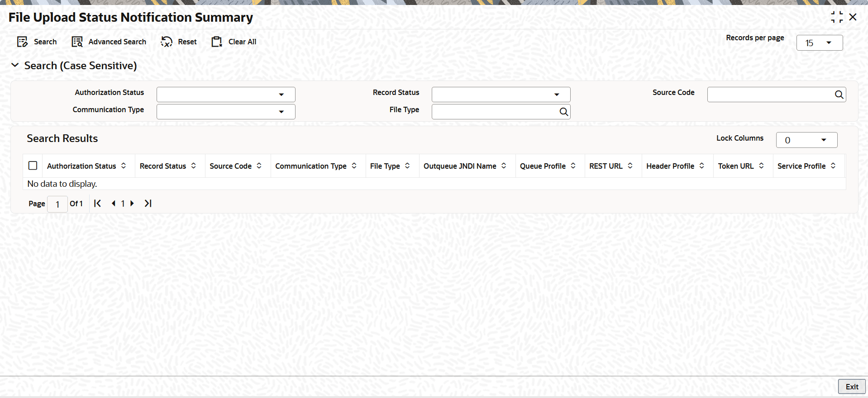The image size is (868, 398).
Task: Go to next page arrow
Action: point(132,204)
